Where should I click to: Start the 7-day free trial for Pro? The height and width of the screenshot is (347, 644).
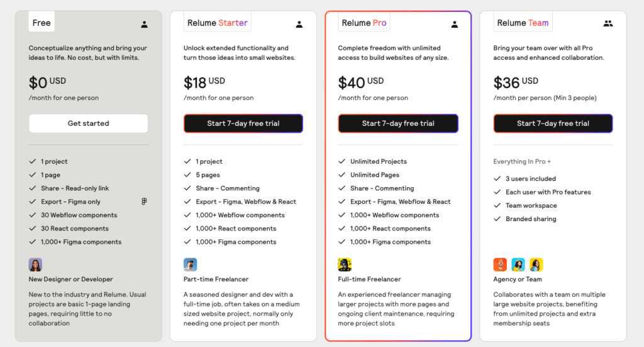(x=398, y=123)
